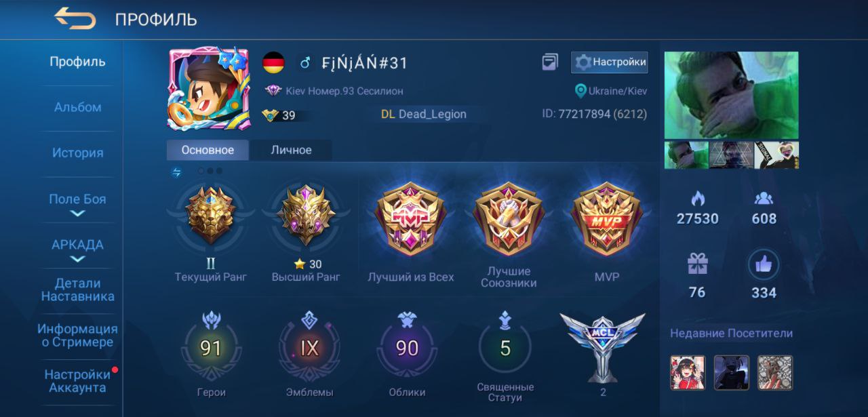Viewport: 868px width, 417px height.
Task: Switch to the Личное tab
Action: [x=291, y=151]
